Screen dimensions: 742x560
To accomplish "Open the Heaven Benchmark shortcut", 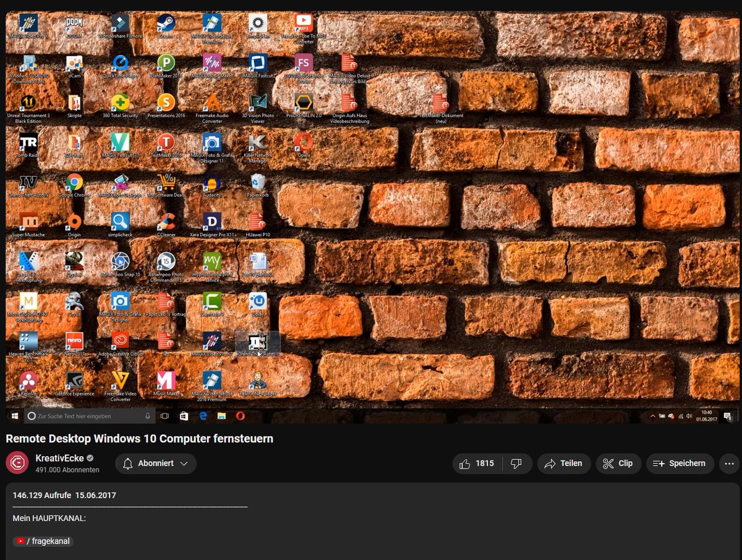I will coord(28,347).
